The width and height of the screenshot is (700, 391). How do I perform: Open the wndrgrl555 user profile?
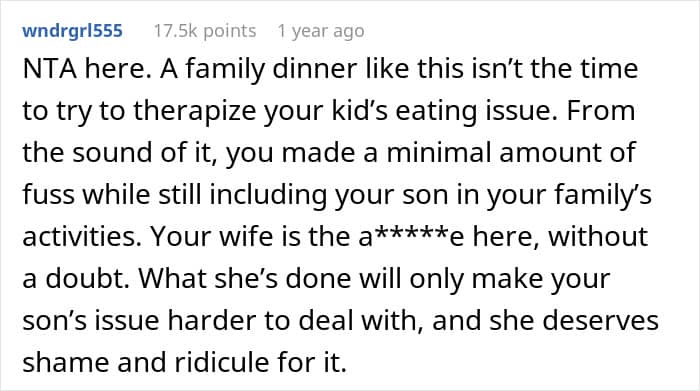(x=72, y=31)
